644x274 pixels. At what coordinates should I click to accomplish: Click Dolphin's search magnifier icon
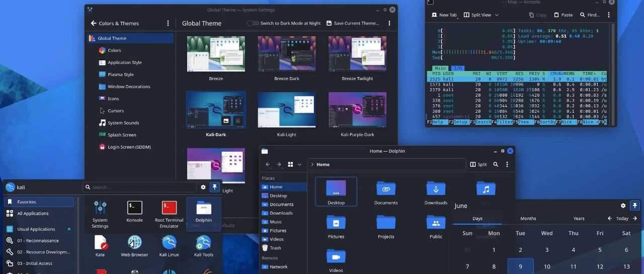point(496,164)
